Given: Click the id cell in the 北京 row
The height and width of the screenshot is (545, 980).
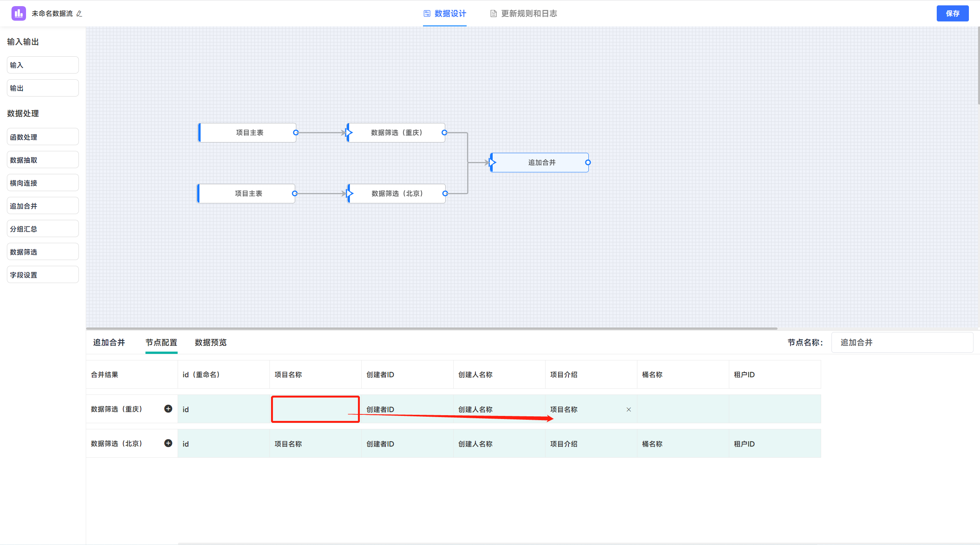Looking at the screenshot, I should [224, 444].
